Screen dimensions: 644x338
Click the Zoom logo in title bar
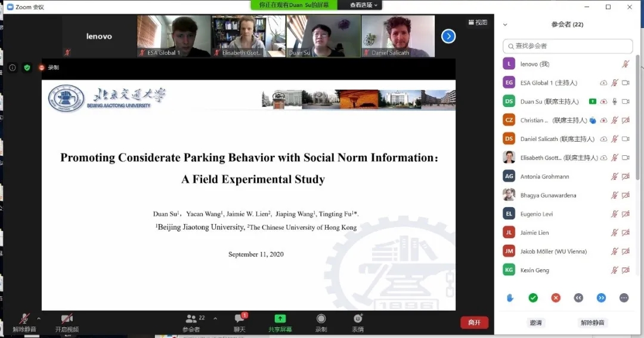click(11, 7)
